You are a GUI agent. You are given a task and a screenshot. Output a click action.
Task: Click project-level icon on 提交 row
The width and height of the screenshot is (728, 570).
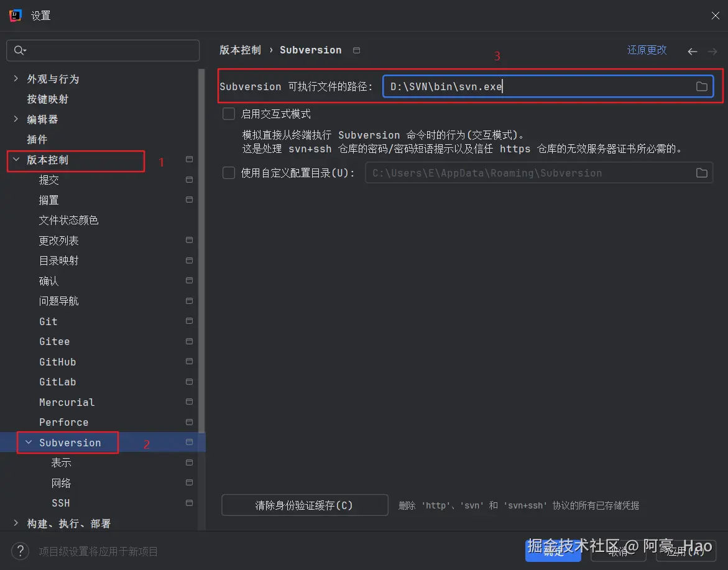pos(189,180)
